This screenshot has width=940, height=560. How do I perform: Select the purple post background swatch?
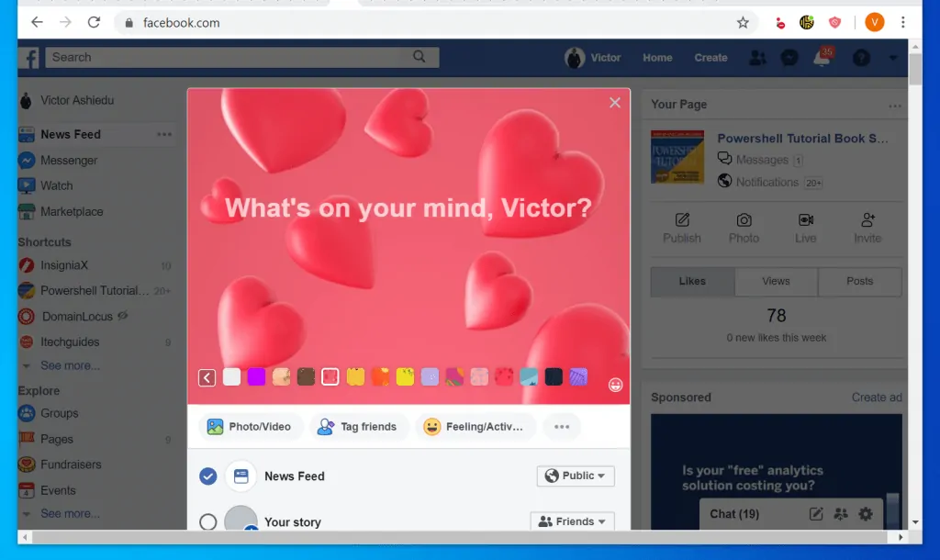point(258,376)
